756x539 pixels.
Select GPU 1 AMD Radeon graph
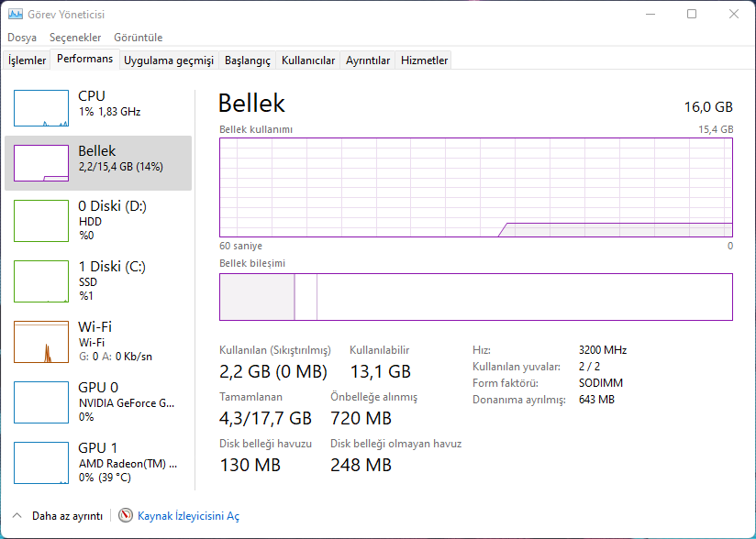(41, 463)
